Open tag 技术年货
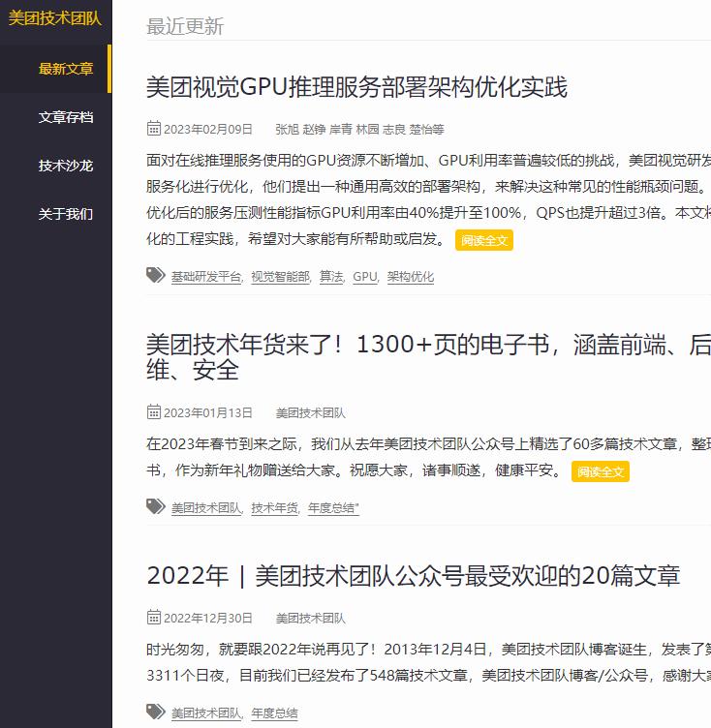 [275, 508]
